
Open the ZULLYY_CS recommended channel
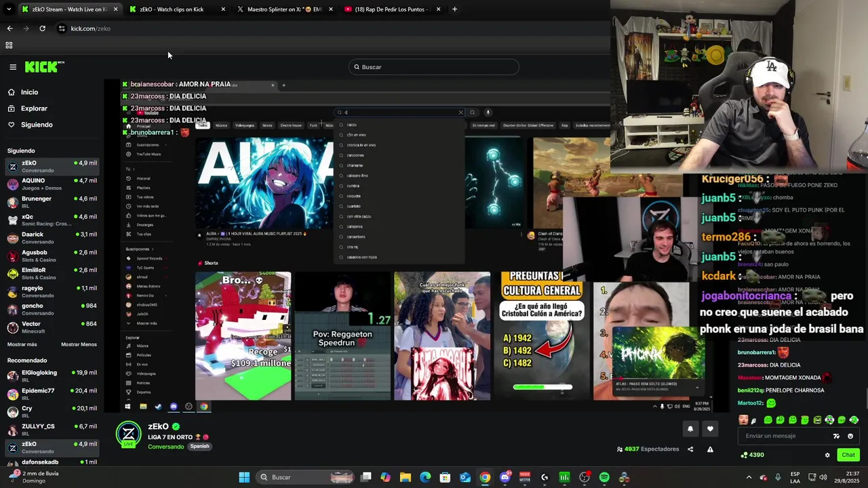[x=52, y=430]
